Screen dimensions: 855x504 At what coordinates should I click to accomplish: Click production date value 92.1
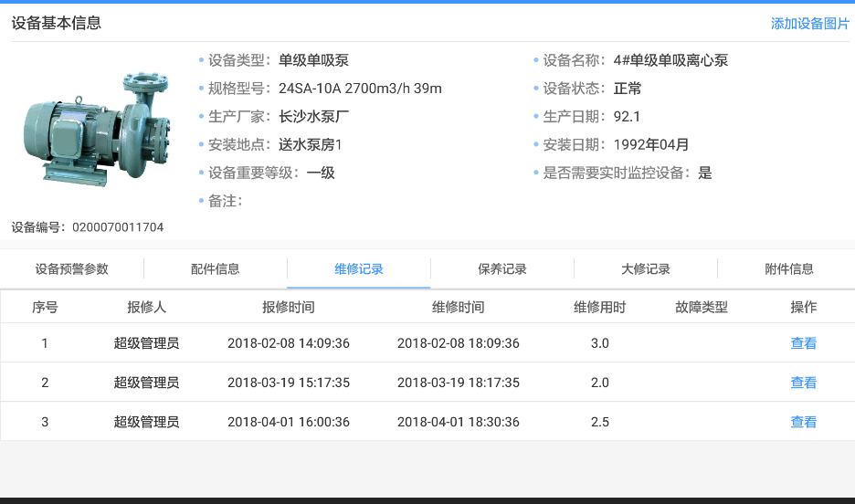pyautogui.click(x=627, y=117)
